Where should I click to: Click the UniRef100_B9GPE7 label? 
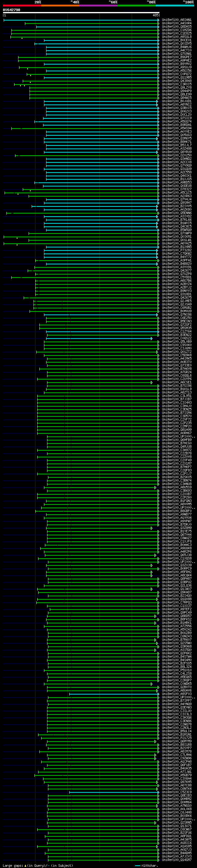click(x=176, y=57)
